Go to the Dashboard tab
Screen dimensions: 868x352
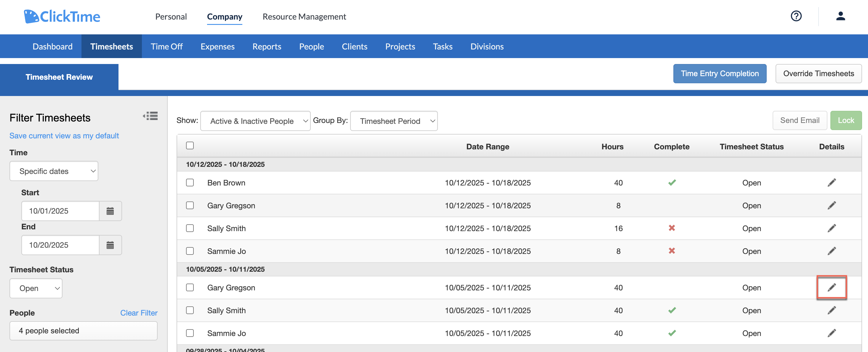pyautogui.click(x=52, y=46)
